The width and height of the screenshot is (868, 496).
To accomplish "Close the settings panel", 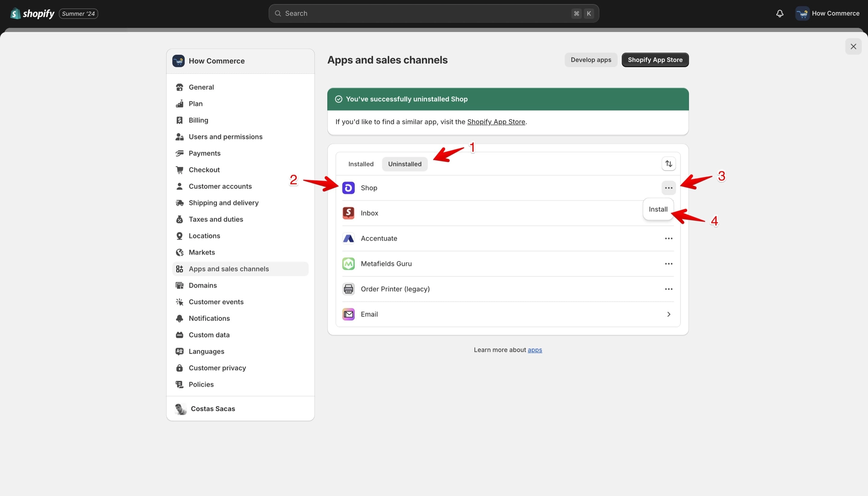I will coord(853,47).
